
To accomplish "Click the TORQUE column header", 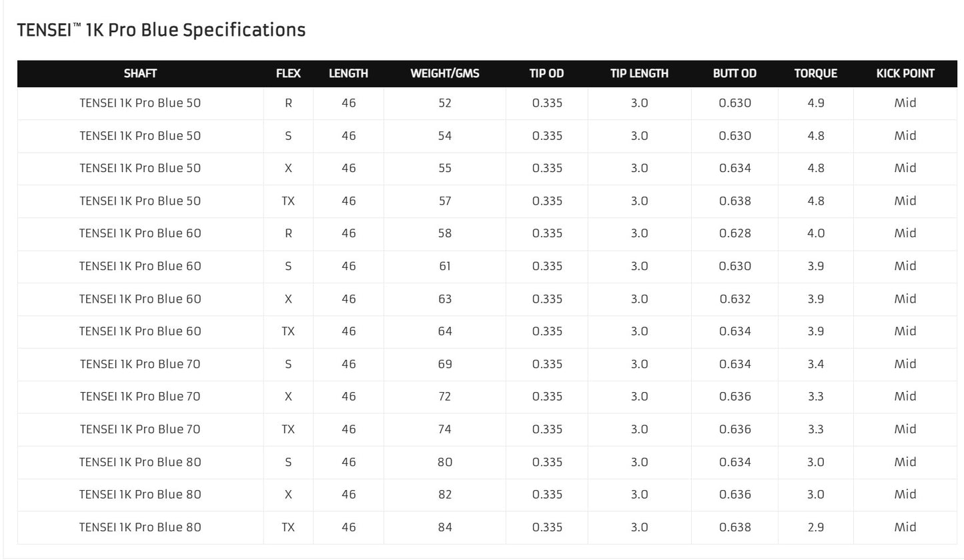I will pyautogui.click(x=815, y=73).
